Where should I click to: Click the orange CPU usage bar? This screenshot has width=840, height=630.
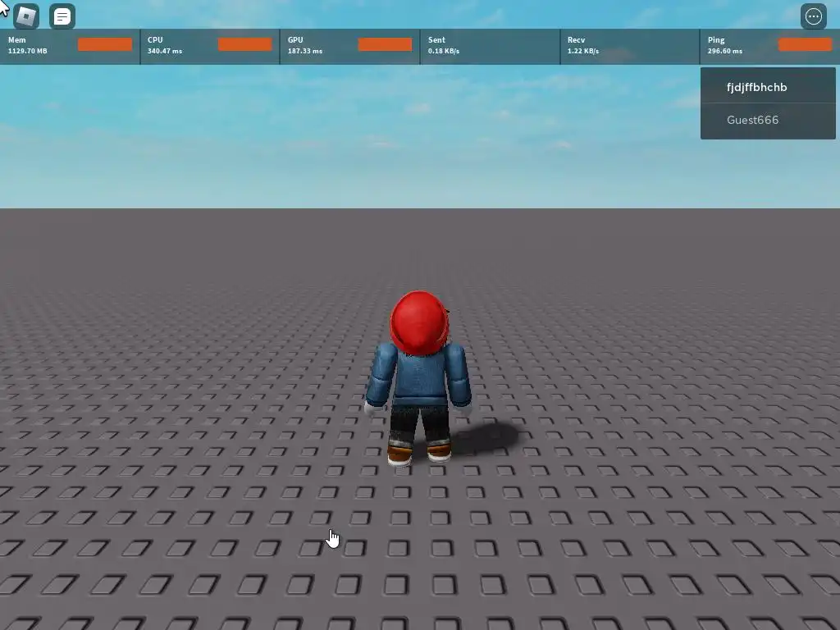click(244, 44)
